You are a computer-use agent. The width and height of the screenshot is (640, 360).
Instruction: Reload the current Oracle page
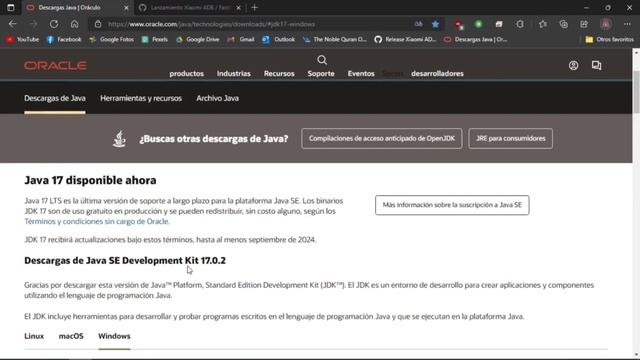click(54, 24)
